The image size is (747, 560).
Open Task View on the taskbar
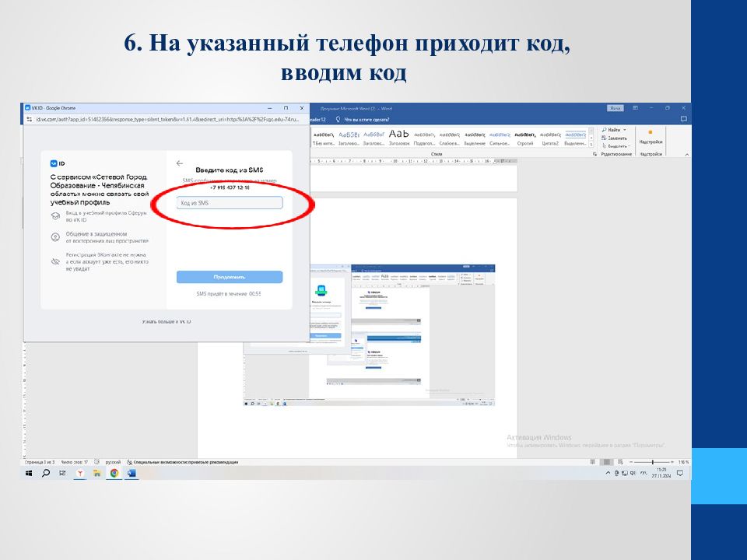(x=62, y=474)
